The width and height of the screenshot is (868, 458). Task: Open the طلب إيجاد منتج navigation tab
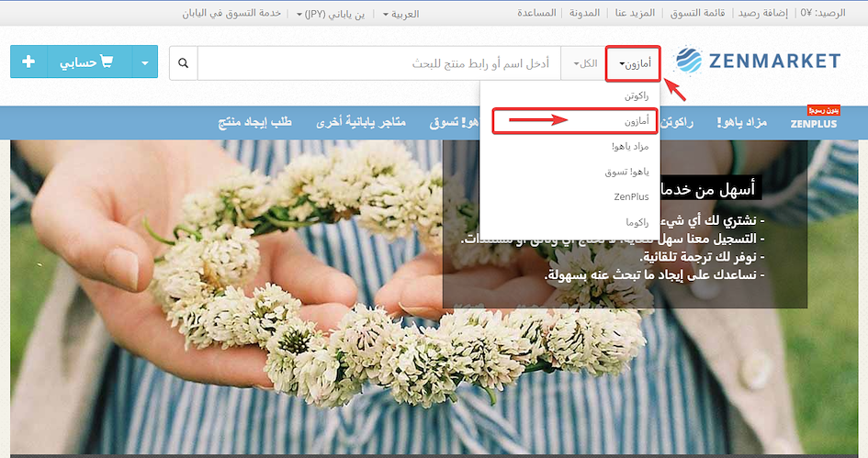254,122
